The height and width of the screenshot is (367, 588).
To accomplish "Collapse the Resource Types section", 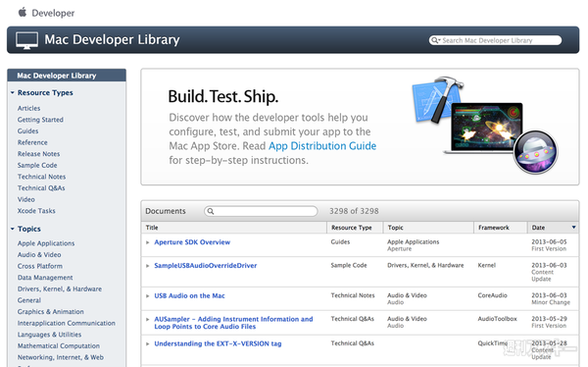I will click(x=13, y=92).
